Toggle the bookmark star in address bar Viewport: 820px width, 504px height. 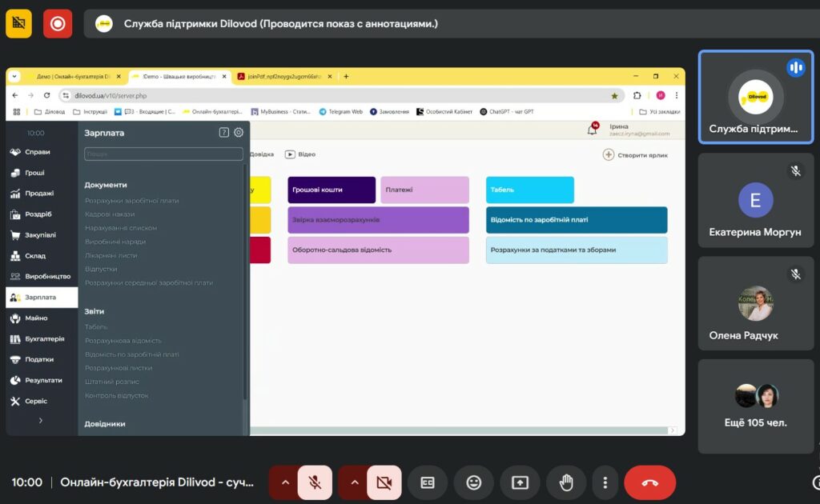pyautogui.click(x=614, y=95)
